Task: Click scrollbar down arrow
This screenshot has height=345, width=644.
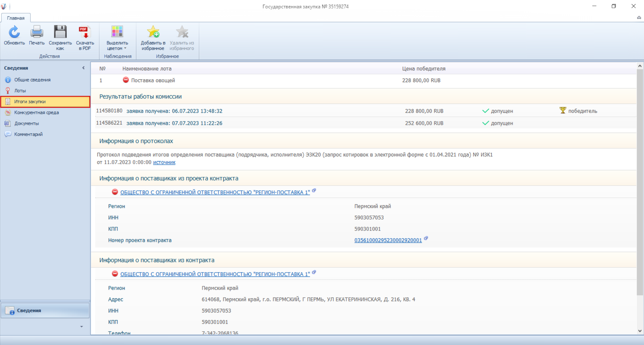Action: (x=640, y=331)
